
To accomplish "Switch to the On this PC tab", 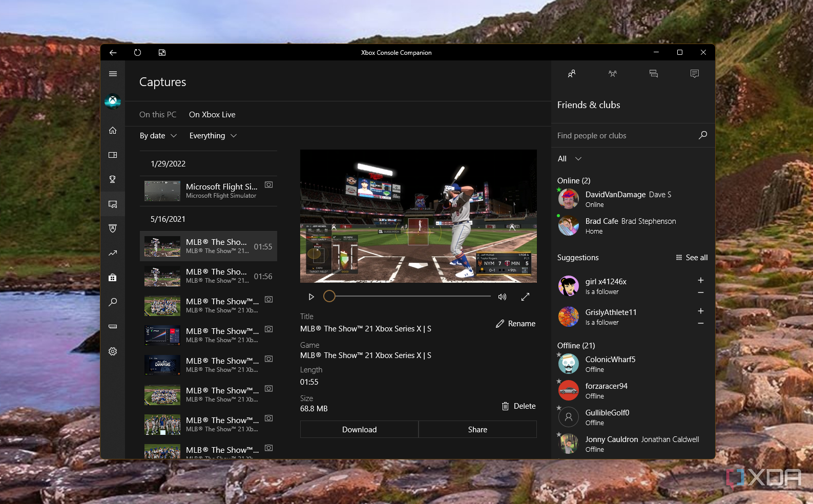I will [x=158, y=115].
